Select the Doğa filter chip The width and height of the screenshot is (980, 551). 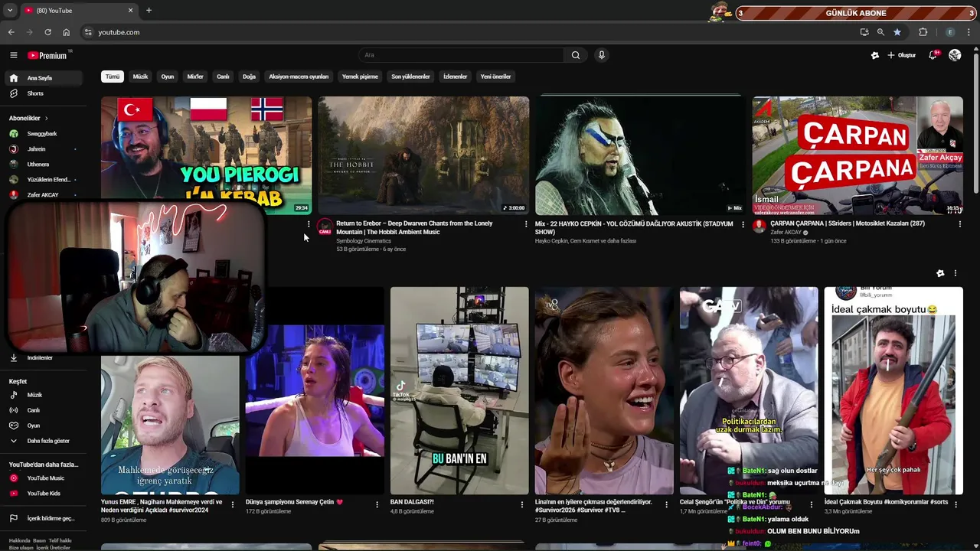point(249,77)
